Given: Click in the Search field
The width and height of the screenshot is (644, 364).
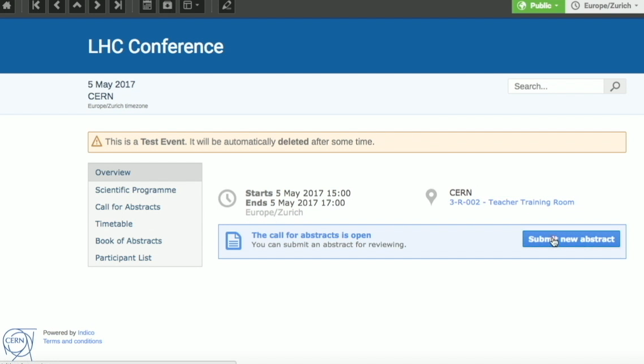Looking at the screenshot, I should 556,86.
